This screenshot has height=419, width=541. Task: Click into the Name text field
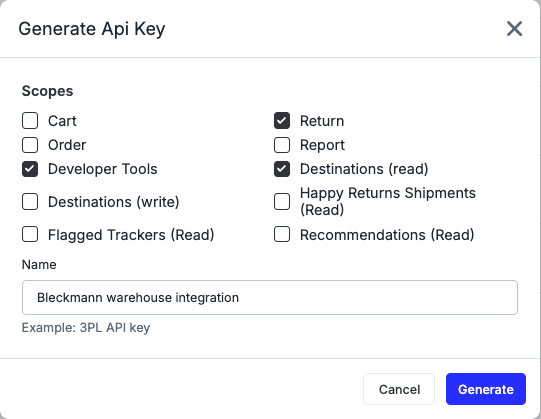pyautogui.click(x=270, y=298)
